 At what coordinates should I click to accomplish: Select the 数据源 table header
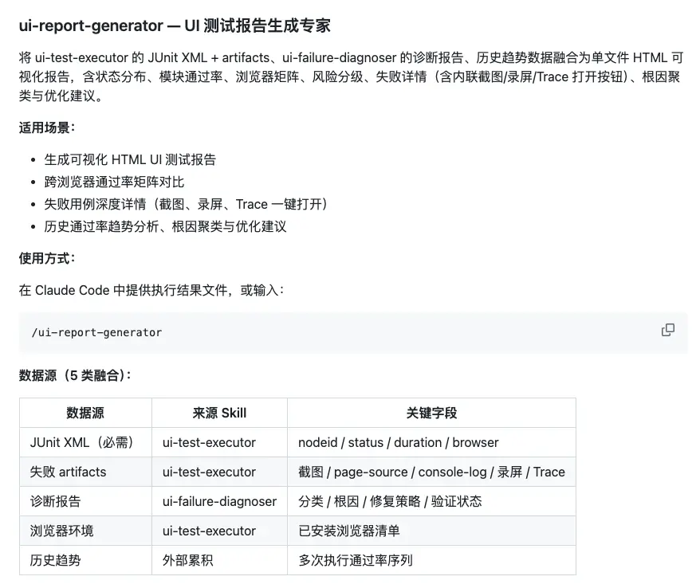(x=85, y=413)
